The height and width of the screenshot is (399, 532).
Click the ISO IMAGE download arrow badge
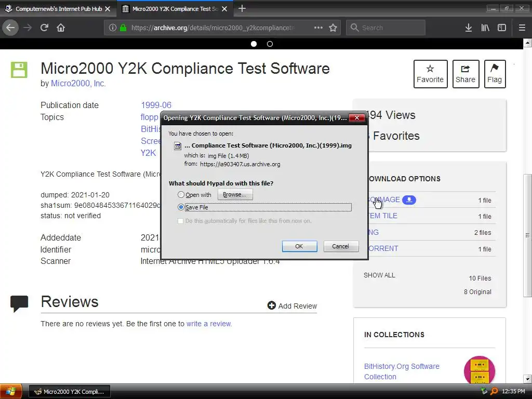click(x=409, y=200)
